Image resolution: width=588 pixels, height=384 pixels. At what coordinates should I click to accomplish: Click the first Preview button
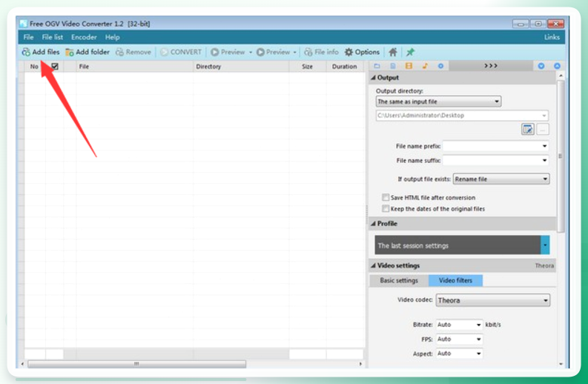coord(228,52)
